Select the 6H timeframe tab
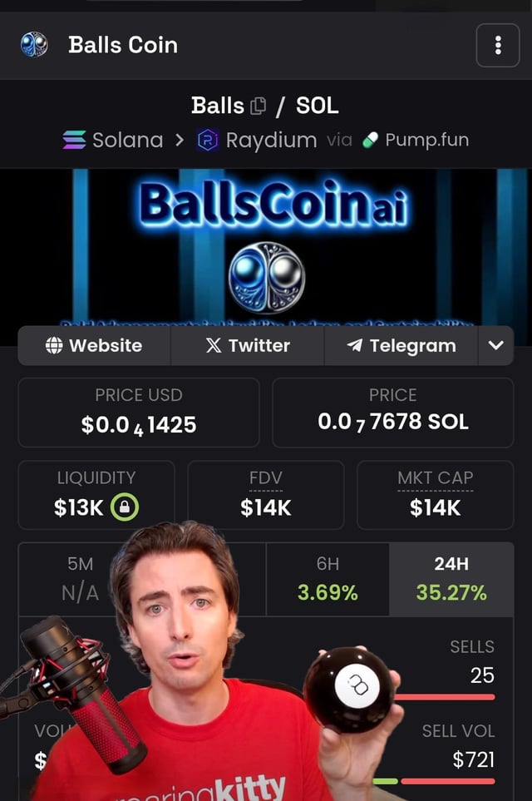Viewport: 532px width, 801px height. [328, 579]
